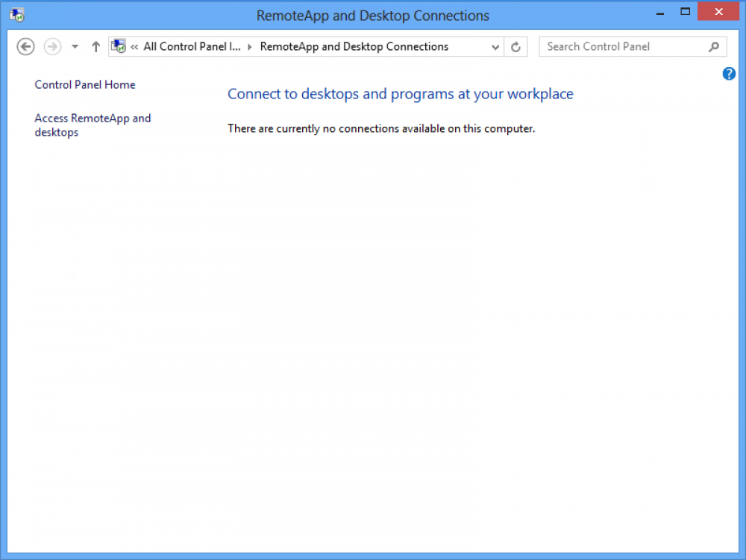Close the RemoteApp and Desktop Connections window

click(x=718, y=11)
